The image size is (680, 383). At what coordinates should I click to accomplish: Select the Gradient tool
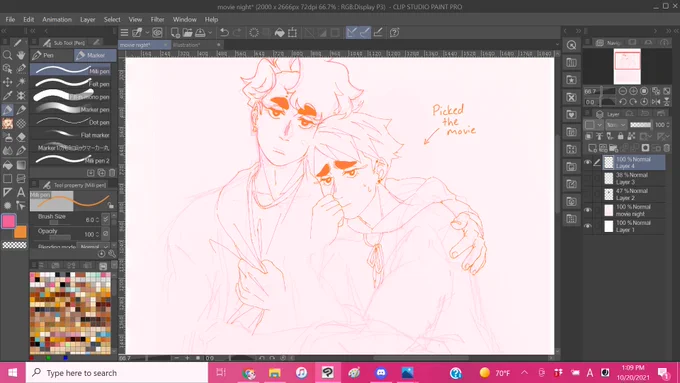[21, 165]
